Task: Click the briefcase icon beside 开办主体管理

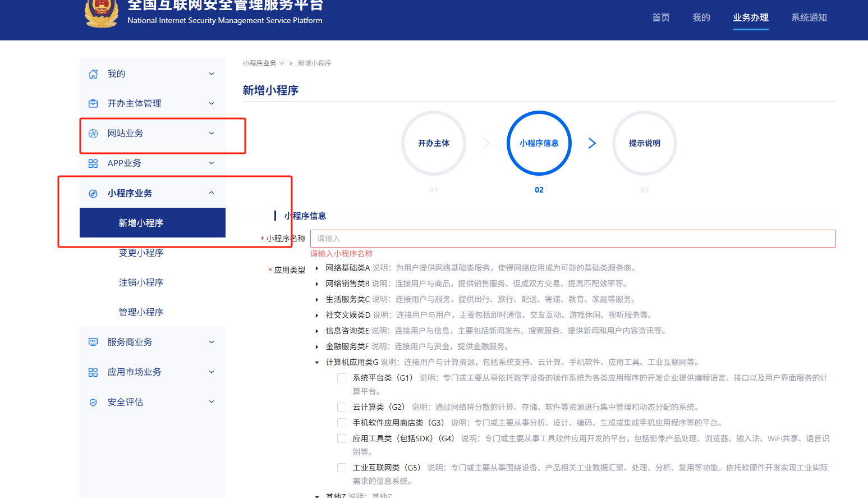Action: click(93, 104)
